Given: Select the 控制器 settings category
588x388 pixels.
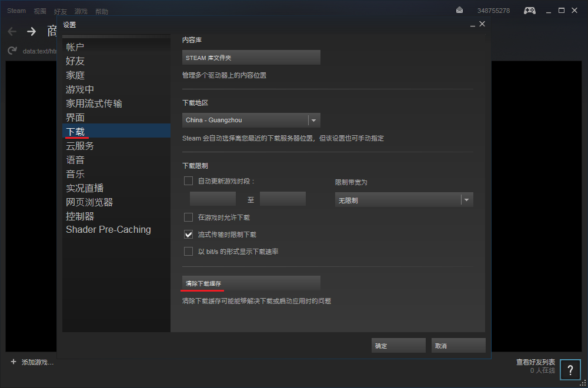Looking at the screenshot, I should pyautogui.click(x=116, y=216).
